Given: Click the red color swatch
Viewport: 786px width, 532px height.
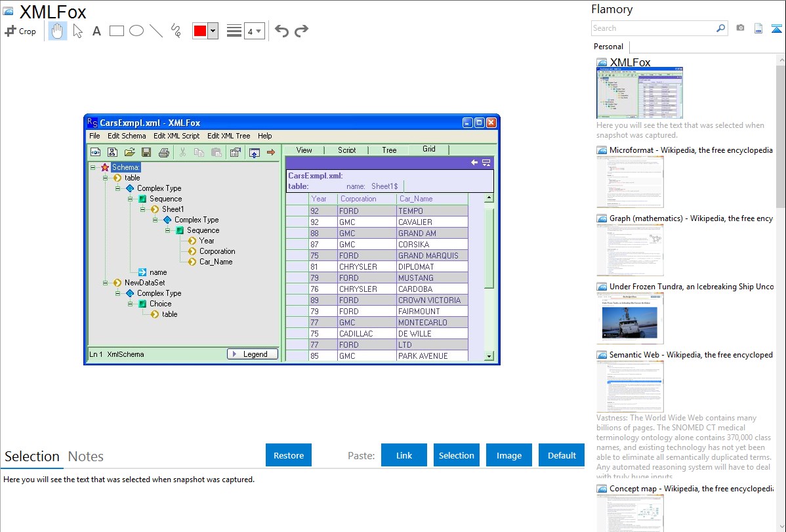Looking at the screenshot, I should [x=199, y=31].
